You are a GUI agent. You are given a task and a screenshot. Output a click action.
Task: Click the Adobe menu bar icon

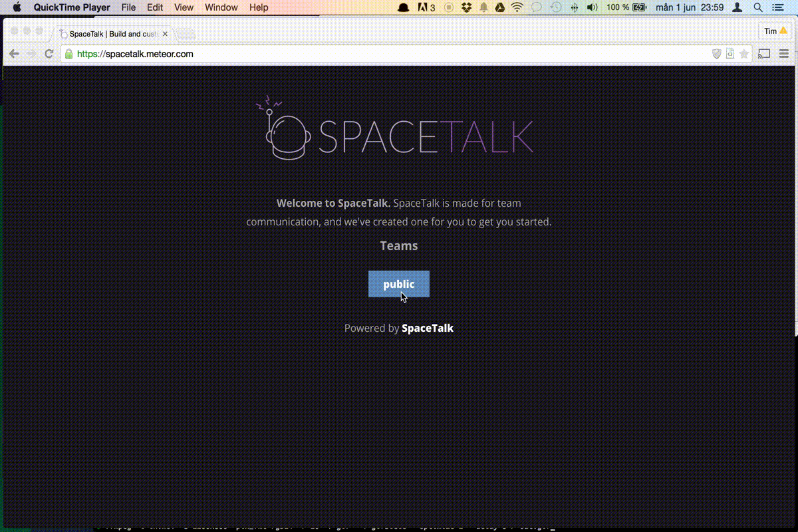coord(426,7)
